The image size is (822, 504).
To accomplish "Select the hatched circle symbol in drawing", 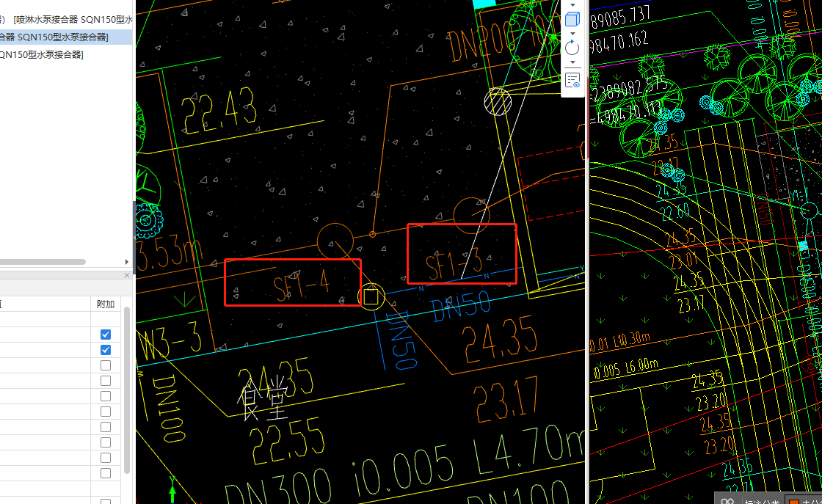I will tap(498, 102).
